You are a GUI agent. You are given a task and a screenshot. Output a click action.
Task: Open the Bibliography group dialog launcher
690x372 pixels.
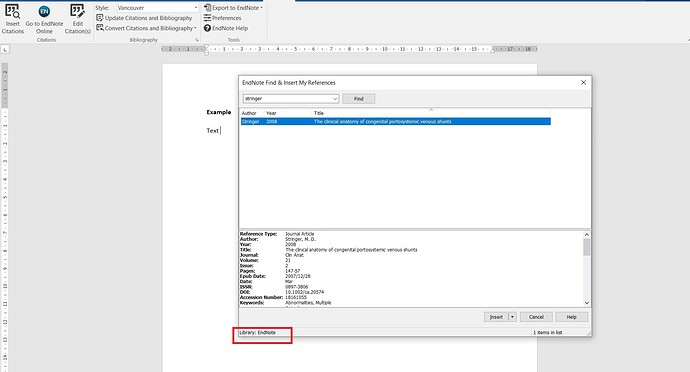point(197,40)
